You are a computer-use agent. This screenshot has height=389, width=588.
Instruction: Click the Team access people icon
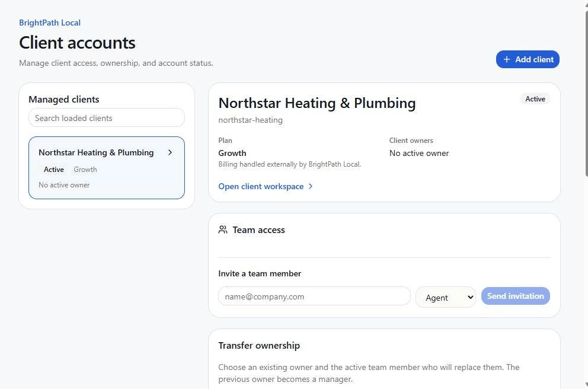click(x=223, y=230)
